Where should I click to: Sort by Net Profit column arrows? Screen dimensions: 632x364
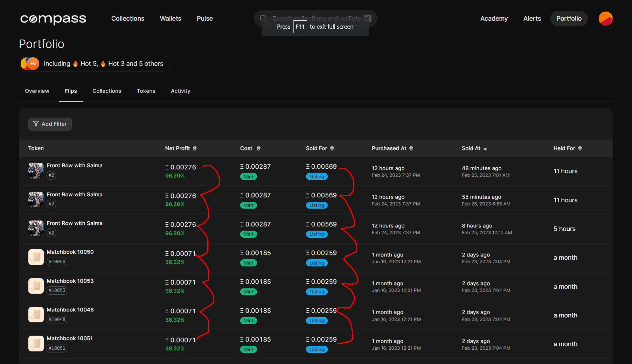195,148
